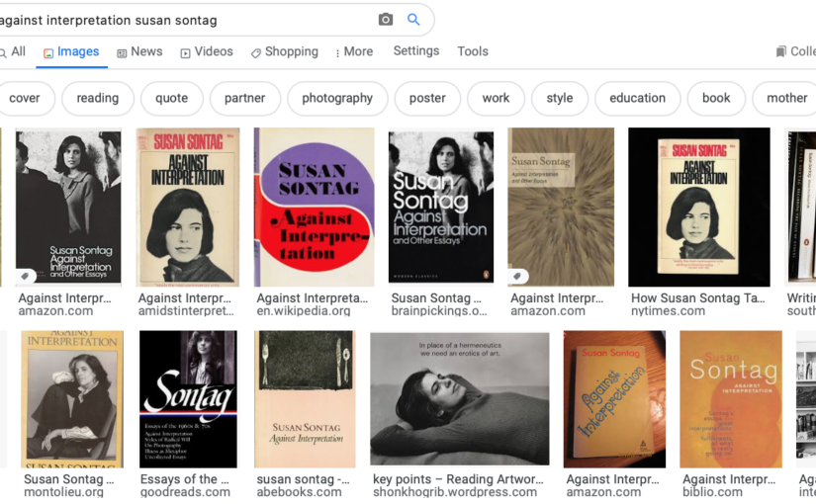
Task: Click the en.wikipedia.org source link
Action: pyautogui.click(x=304, y=311)
